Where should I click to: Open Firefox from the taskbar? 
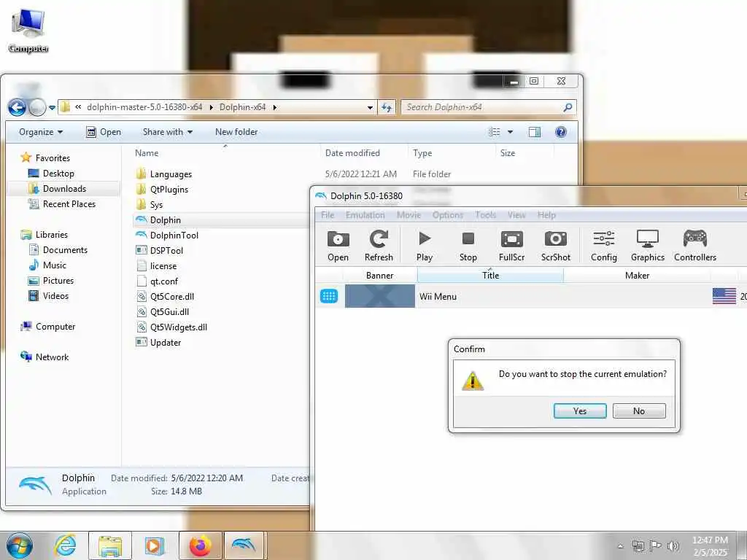point(200,545)
